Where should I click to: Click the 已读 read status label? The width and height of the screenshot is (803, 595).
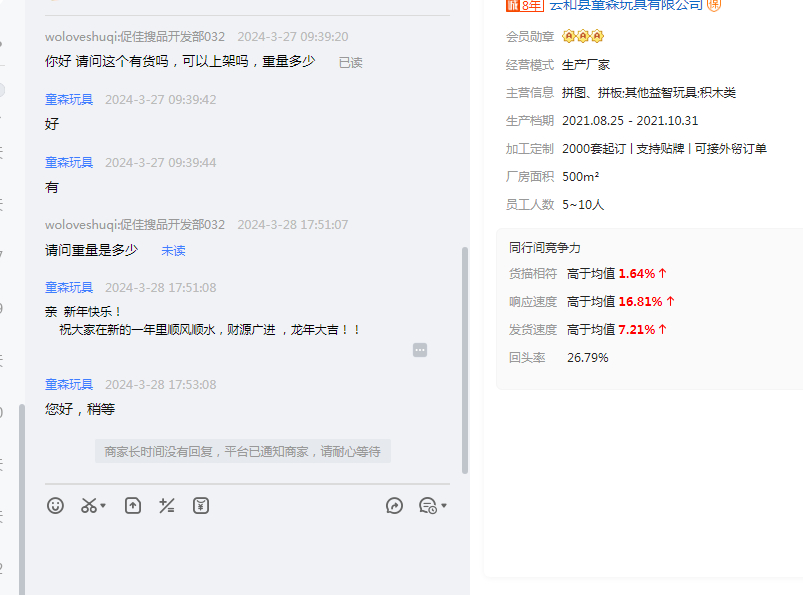pos(350,62)
